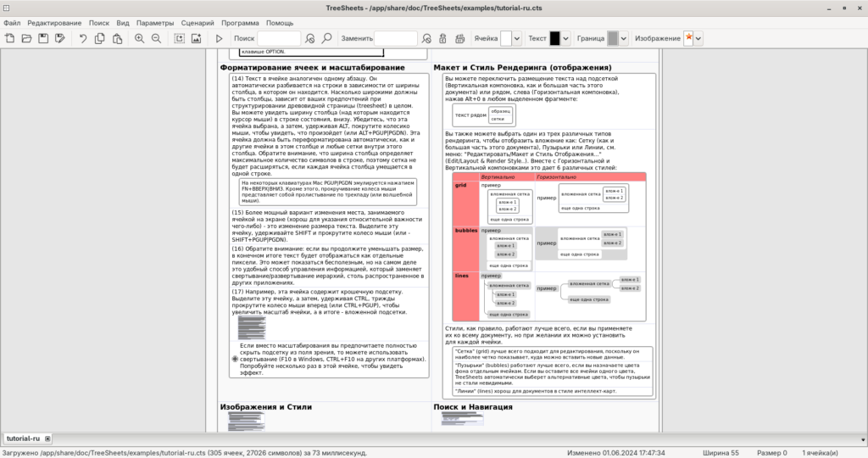This screenshot has width=868, height=458.
Task: Open the Ячейка cell color dropdown arrow
Action: [516, 38]
